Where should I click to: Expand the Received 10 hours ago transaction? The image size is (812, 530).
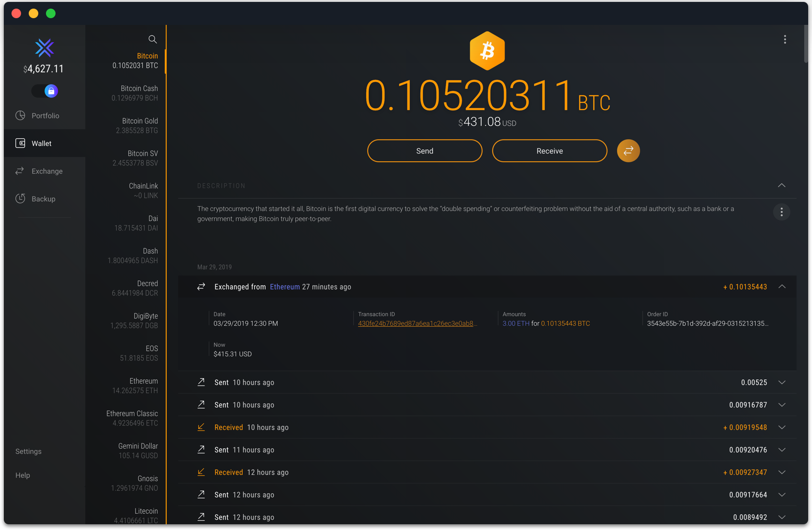pyautogui.click(x=782, y=427)
